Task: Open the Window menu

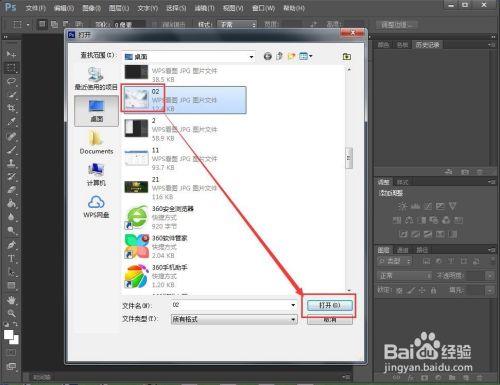Action: [x=263, y=8]
